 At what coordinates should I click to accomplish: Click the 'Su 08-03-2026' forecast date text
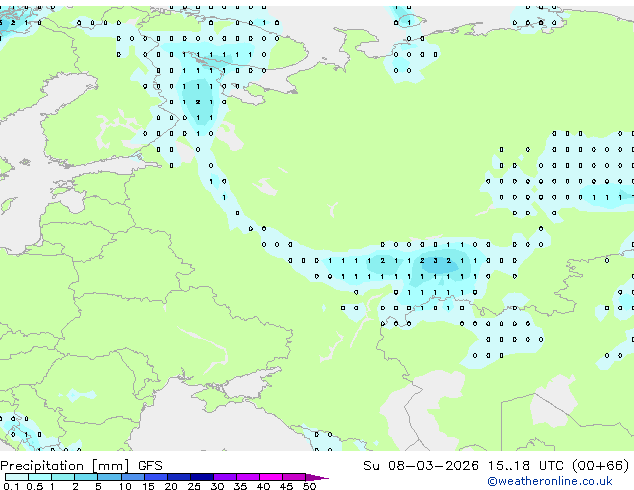(421, 465)
